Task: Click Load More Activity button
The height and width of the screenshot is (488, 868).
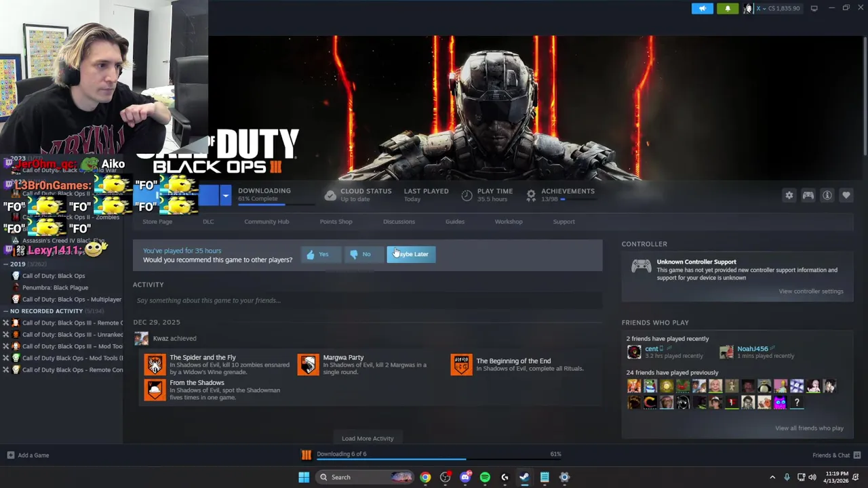Action: 368,439
